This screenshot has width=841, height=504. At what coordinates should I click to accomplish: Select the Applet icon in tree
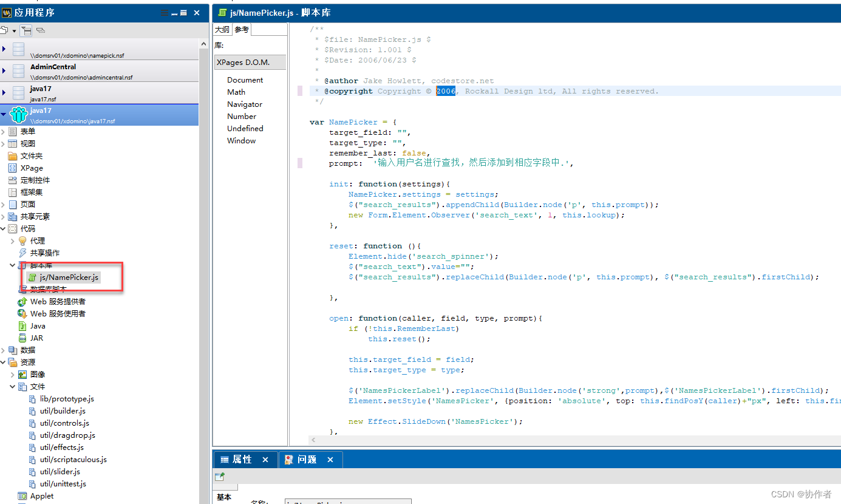point(22,495)
